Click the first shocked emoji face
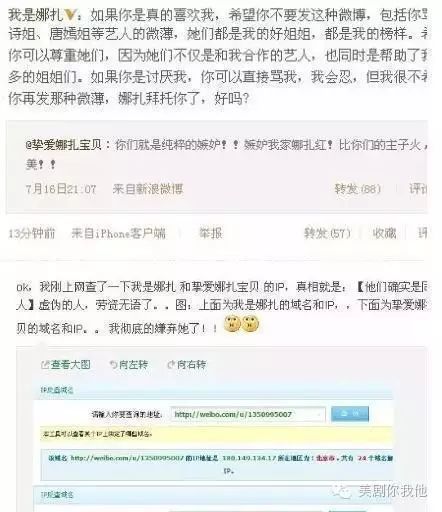This screenshot has height=512, width=442. [x=232, y=324]
